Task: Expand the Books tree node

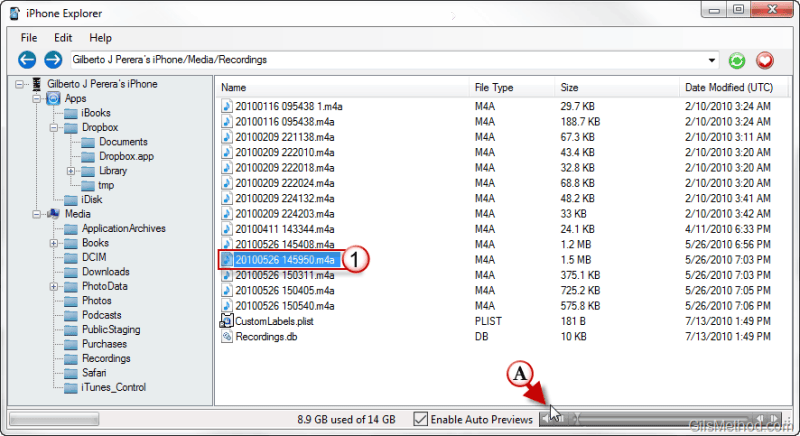Action: 54,243
